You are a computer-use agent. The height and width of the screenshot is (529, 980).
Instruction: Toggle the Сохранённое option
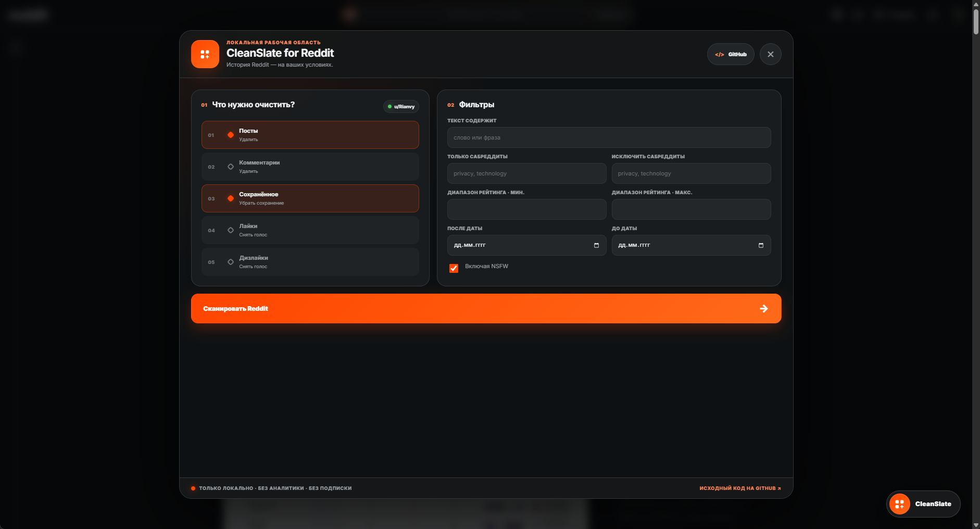pyautogui.click(x=310, y=198)
